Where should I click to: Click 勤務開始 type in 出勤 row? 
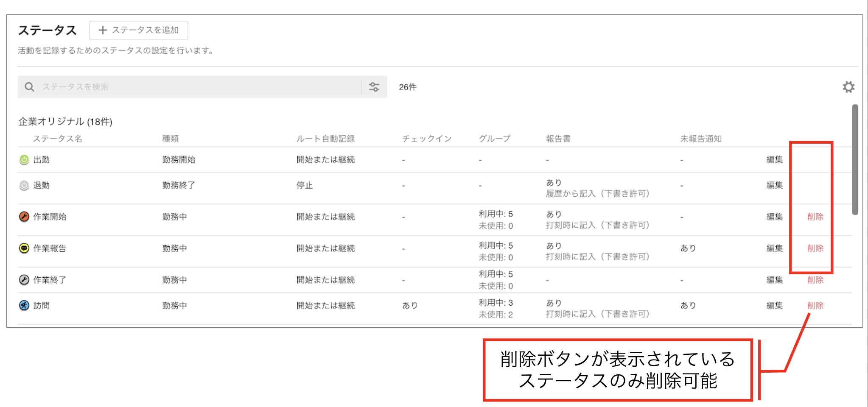179,159
